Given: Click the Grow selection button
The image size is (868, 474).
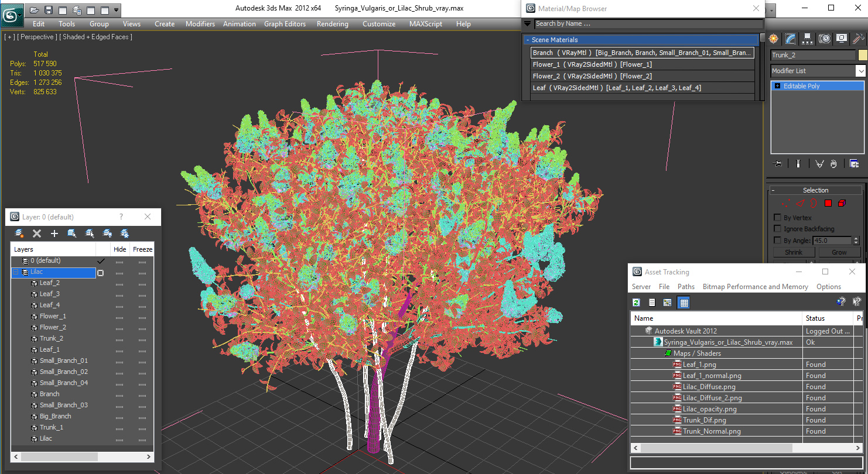Looking at the screenshot, I should [839, 252].
